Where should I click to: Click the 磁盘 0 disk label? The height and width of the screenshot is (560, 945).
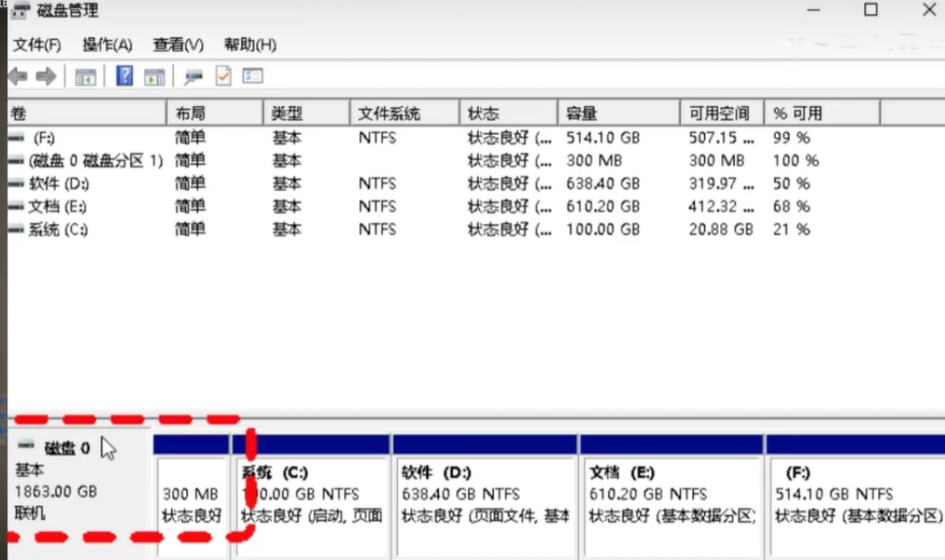tap(67, 448)
